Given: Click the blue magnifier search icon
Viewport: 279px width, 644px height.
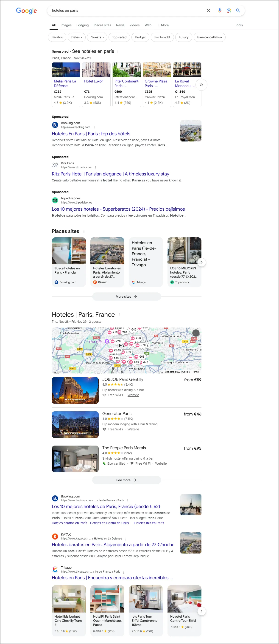Looking at the screenshot, I should tap(238, 11).
